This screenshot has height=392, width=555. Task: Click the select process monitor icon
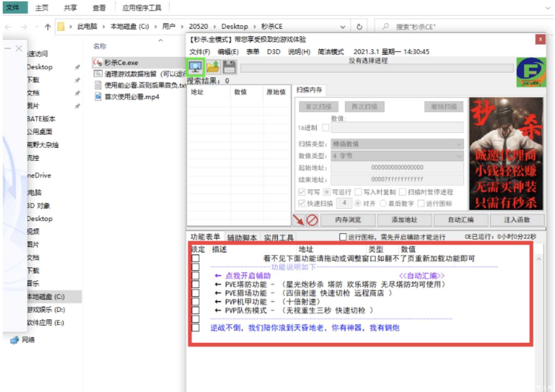(195, 67)
